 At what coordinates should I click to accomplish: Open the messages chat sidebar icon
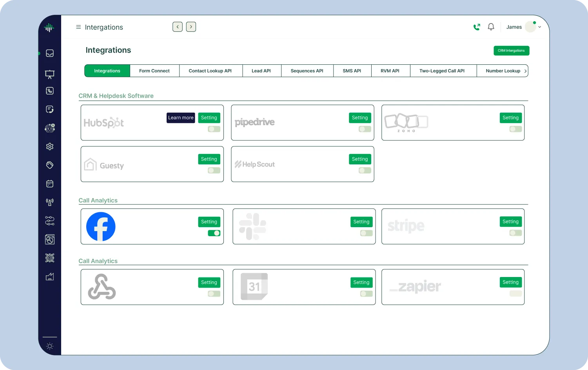point(50,109)
